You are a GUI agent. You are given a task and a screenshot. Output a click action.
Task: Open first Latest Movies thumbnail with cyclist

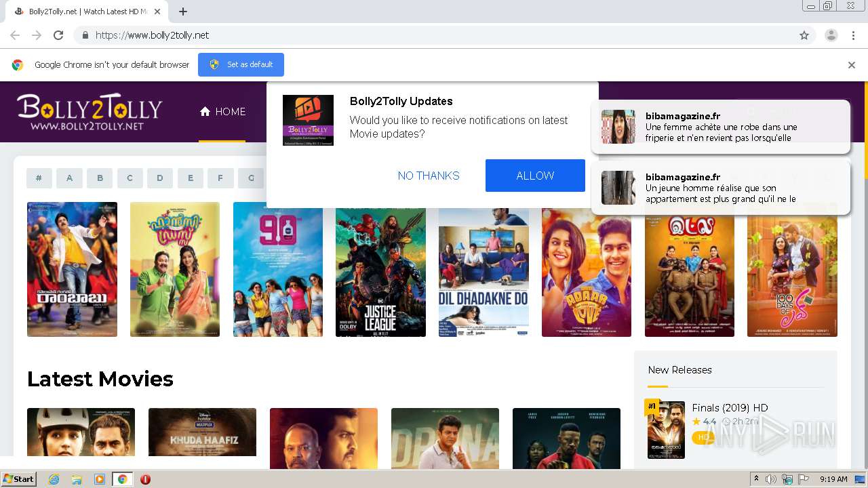[x=81, y=432]
